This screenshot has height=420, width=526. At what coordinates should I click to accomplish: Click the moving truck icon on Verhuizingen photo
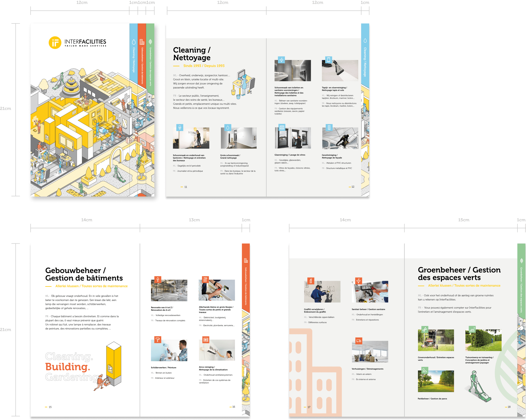pos(359,341)
